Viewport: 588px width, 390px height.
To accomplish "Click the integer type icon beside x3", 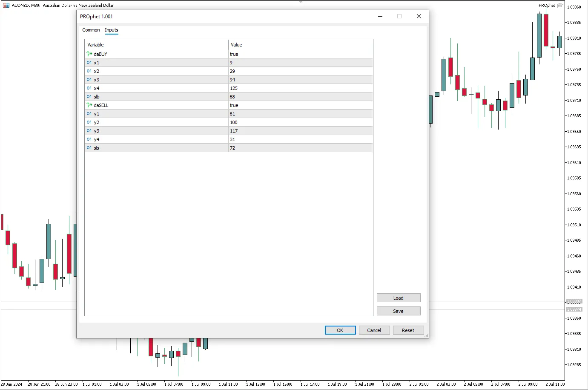I will point(89,80).
